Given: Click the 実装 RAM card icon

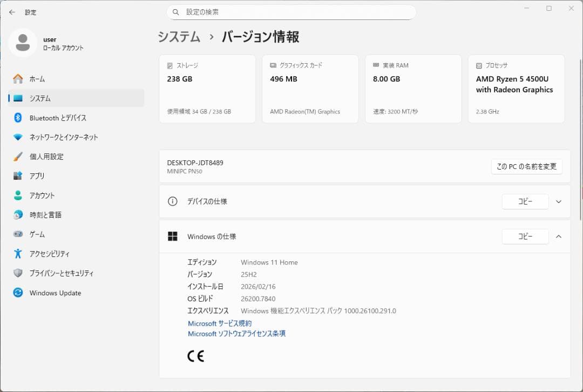Looking at the screenshot, I should point(376,65).
